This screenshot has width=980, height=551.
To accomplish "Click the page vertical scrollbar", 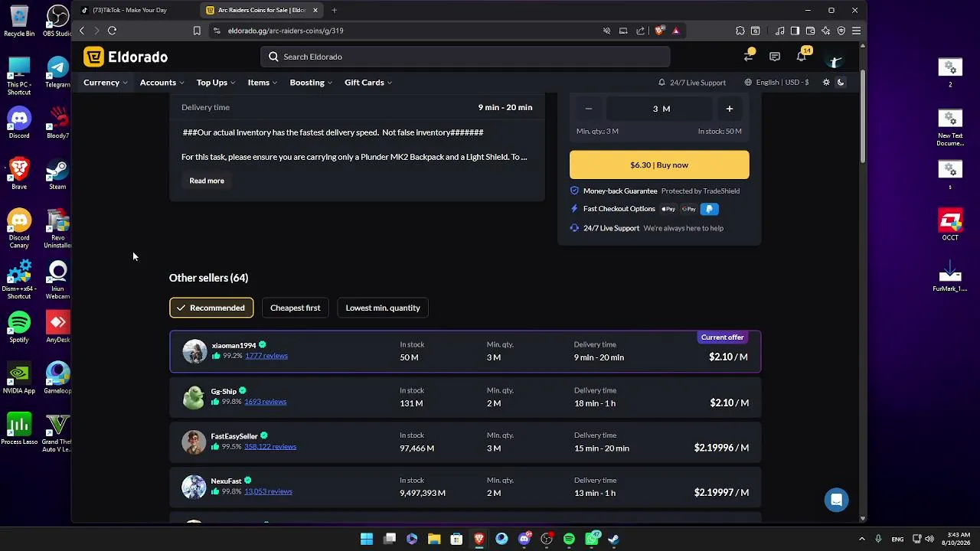I will click(x=864, y=115).
